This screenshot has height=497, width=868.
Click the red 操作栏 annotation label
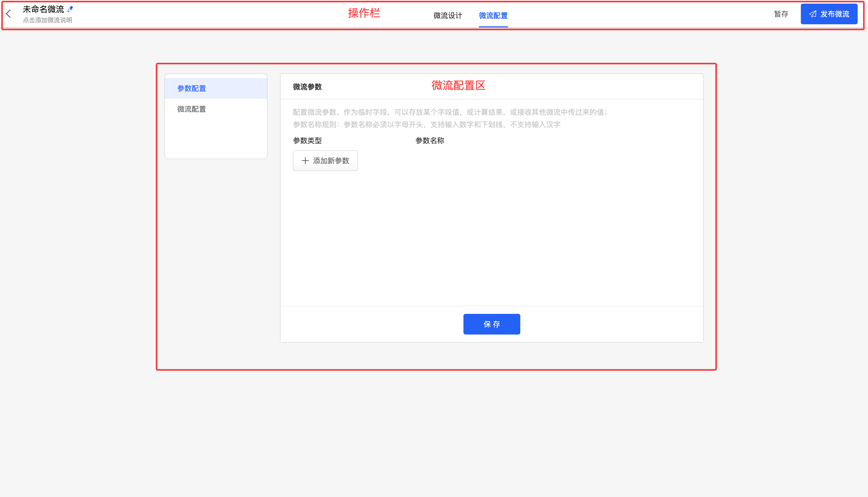tap(364, 13)
